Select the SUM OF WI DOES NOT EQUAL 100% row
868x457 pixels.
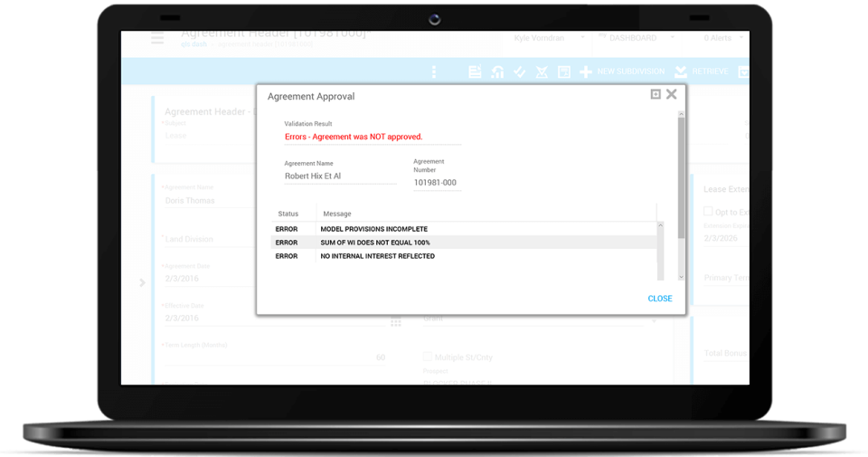pos(464,243)
